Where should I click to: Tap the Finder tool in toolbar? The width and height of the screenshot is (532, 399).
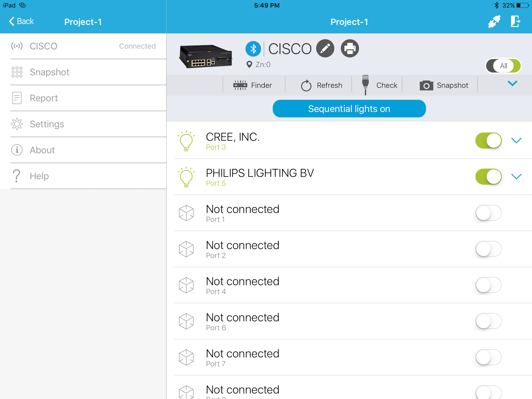coord(253,85)
